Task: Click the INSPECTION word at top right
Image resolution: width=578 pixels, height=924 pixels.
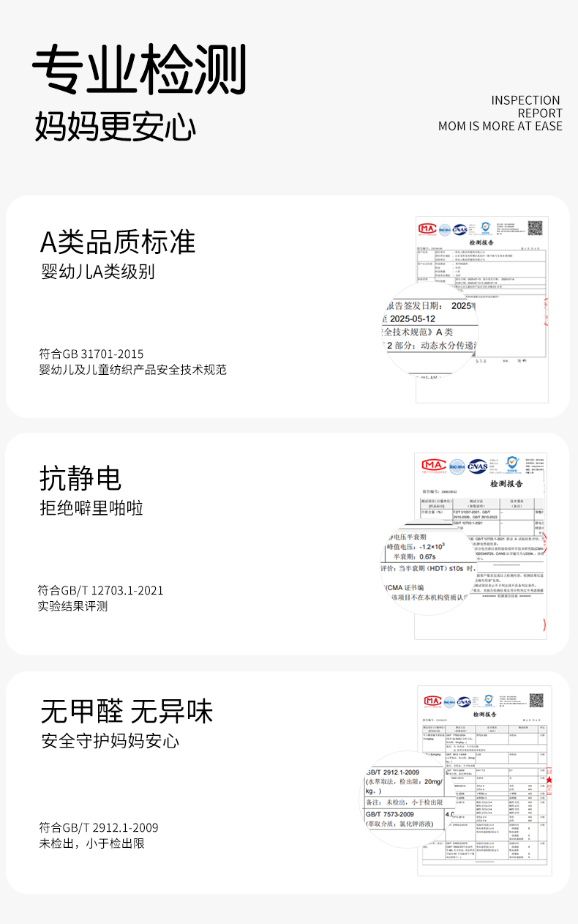Action: tap(526, 100)
